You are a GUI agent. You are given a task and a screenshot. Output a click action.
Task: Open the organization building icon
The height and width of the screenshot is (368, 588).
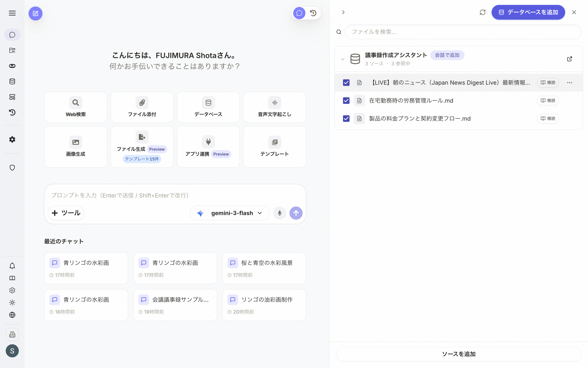12,335
